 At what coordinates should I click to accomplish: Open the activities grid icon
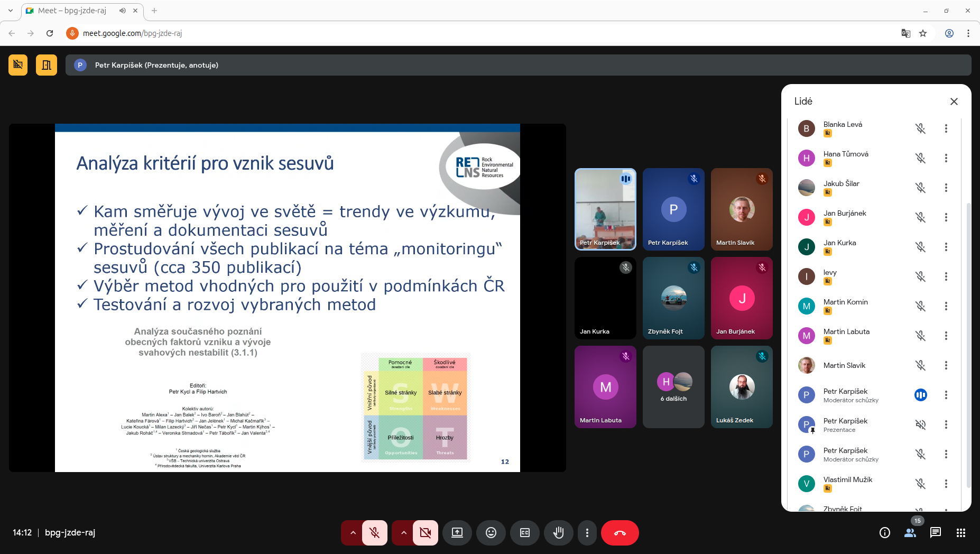tap(960, 533)
